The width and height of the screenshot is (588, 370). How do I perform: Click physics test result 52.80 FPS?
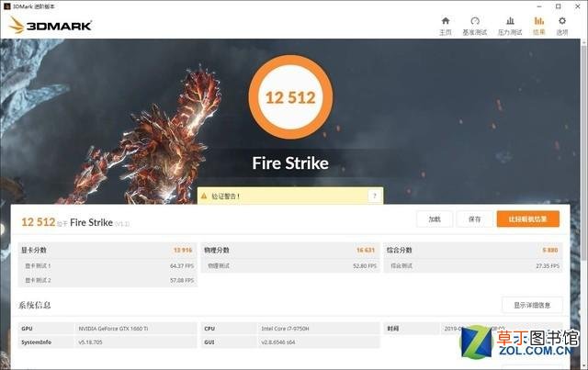pos(365,265)
